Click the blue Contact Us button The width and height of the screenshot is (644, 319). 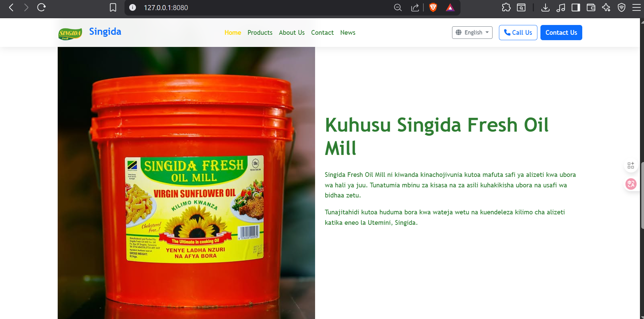point(561,32)
